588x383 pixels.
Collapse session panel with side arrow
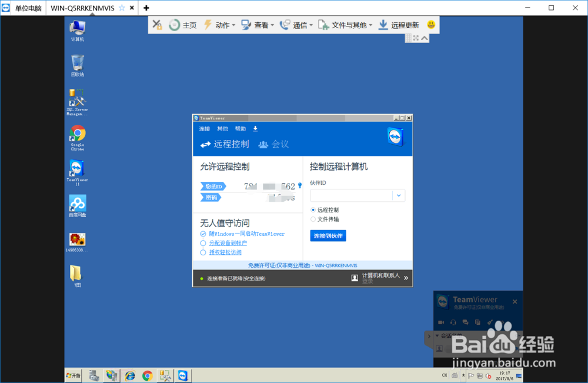pos(429,336)
